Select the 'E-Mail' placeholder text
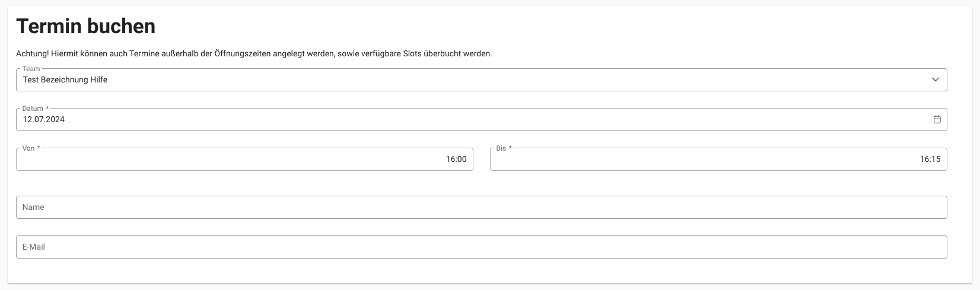 [34, 247]
